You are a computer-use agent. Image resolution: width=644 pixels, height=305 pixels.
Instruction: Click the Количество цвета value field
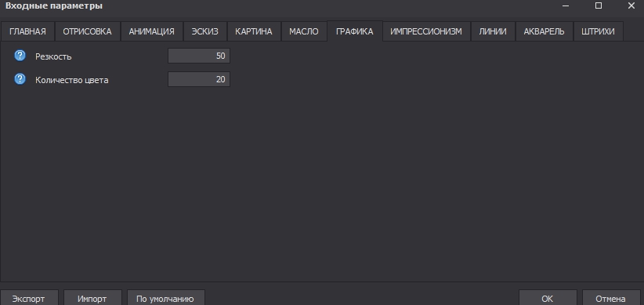199,79
